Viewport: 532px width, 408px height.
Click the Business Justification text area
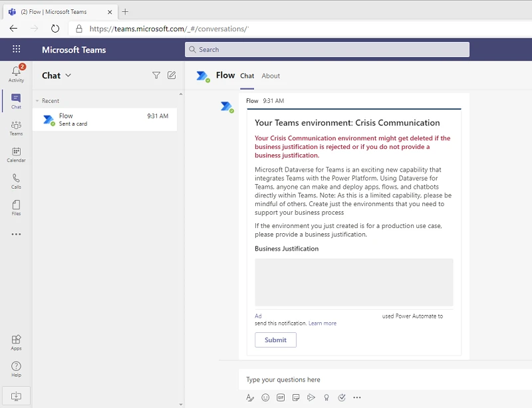[354, 282]
